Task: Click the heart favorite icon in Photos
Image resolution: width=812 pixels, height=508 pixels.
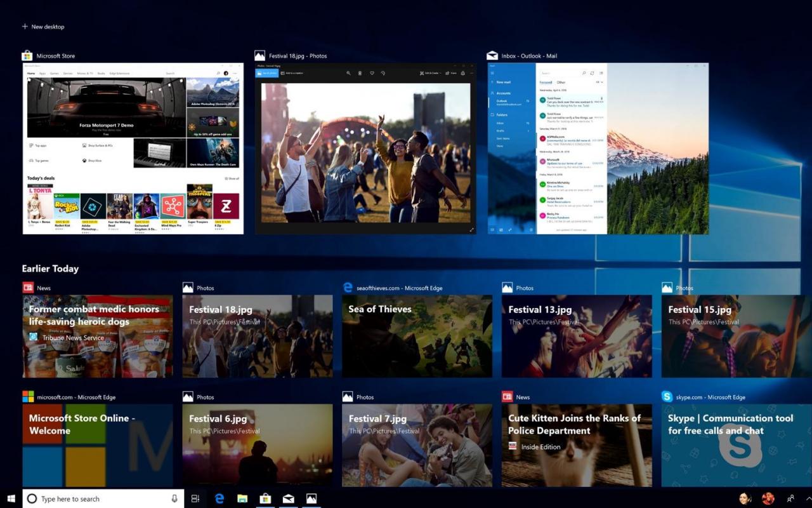Action: click(x=372, y=73)
